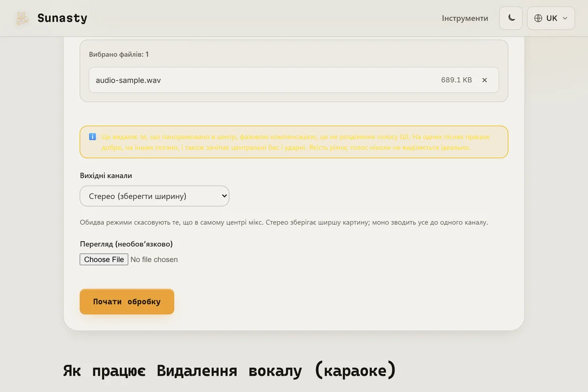Screen dimensions: 588x392
Task: Click the No file chosen text
Action: (x=154, y=259)
